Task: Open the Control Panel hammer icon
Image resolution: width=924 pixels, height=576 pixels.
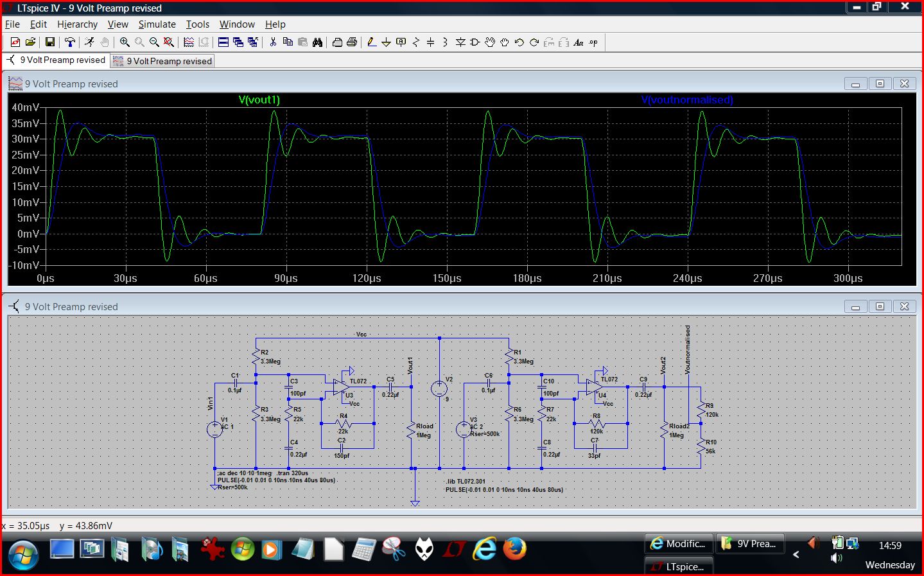Action: 70,42
